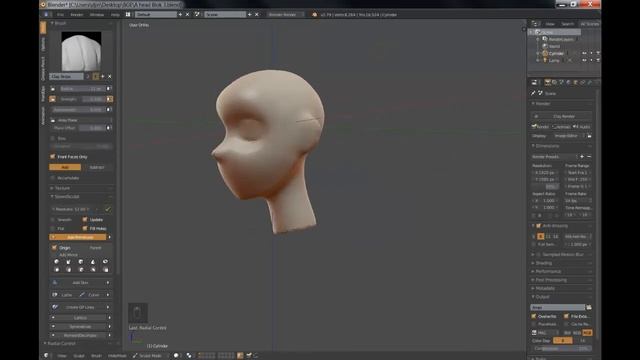Click the 3D View editor type icon
The height and width of the screenshot is (360, 640).
coord(46,356)
